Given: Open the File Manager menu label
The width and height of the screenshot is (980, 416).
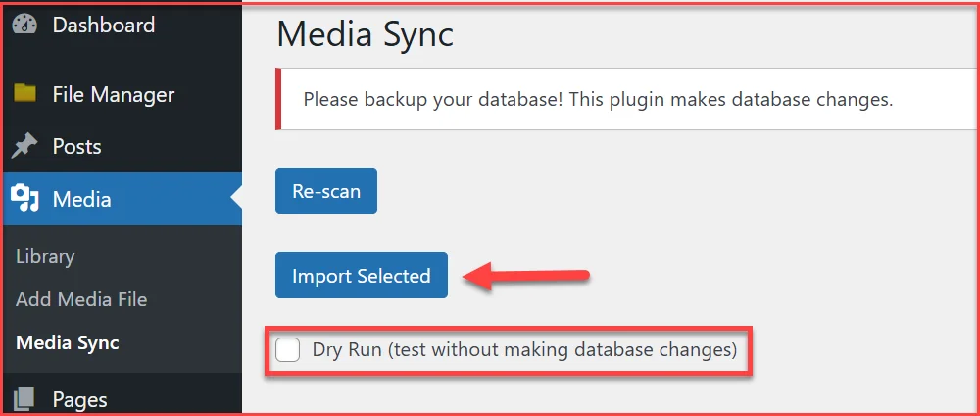Looking at the screenshot, I should coord(113,94).
